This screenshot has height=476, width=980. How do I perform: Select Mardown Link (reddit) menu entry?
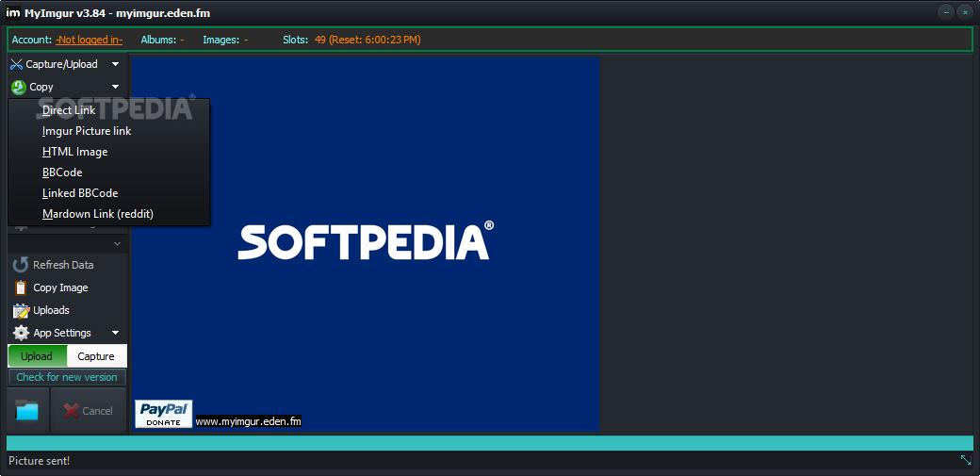point(108,213)
